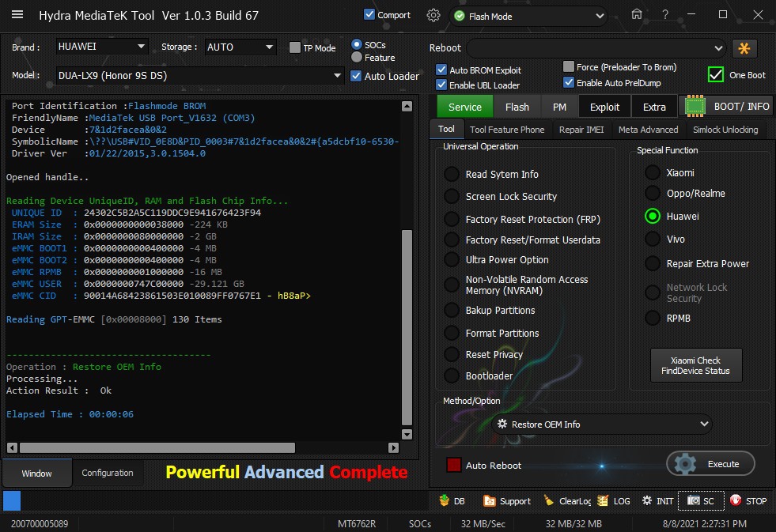This screenshot has height=532, width=776.
Task: Open the DB database icon
Action: pos(444,500)
